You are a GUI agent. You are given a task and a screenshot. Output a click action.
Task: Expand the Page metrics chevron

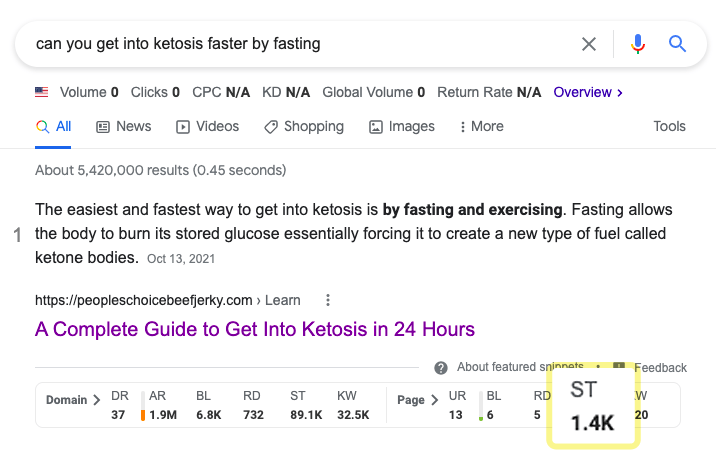coord(434,400)
